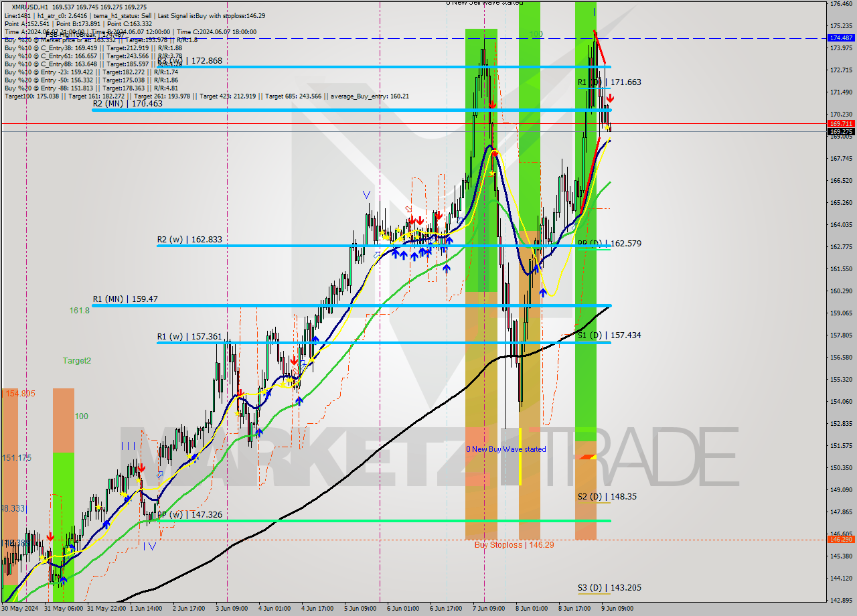Click the 165.260 price axis value
This screenshot has height=616, width=857.
pyautogui.click(x=842, y=203)
